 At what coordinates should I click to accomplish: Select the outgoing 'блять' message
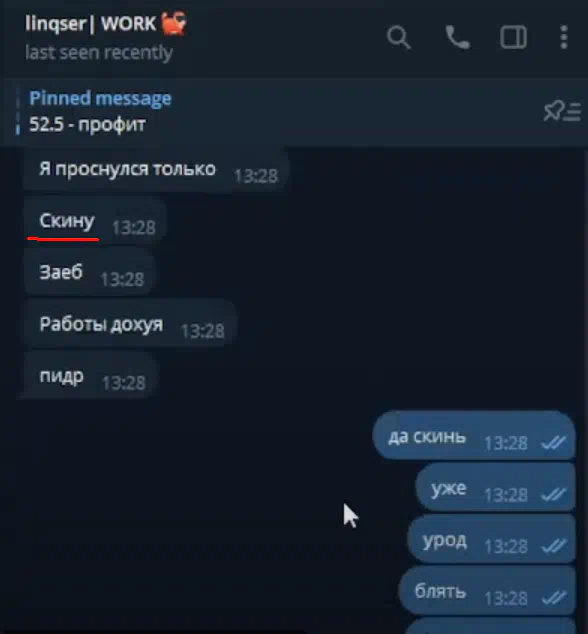(x=487, y=591)
